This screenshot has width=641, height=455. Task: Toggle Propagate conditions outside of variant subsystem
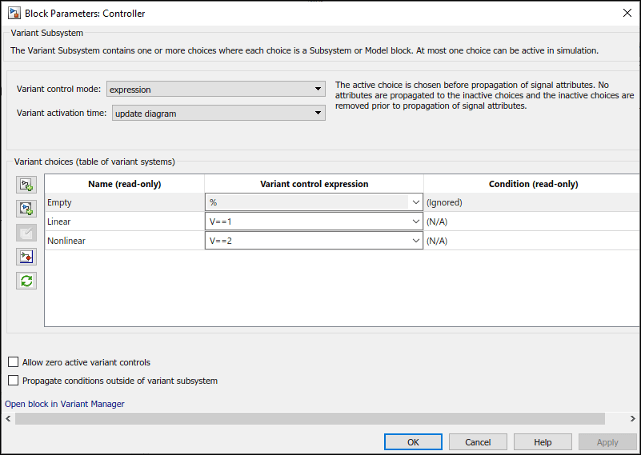[13, 380]
